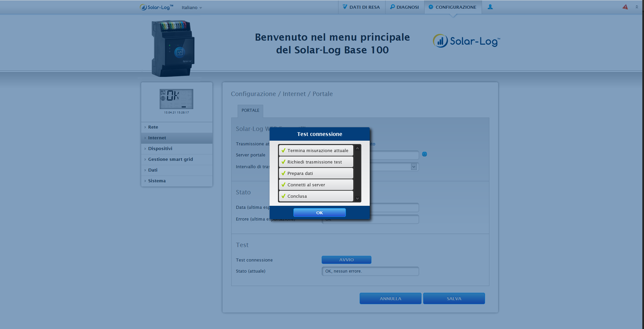
Task: Click the collapse header double-arrow icon
Action: 637,7
